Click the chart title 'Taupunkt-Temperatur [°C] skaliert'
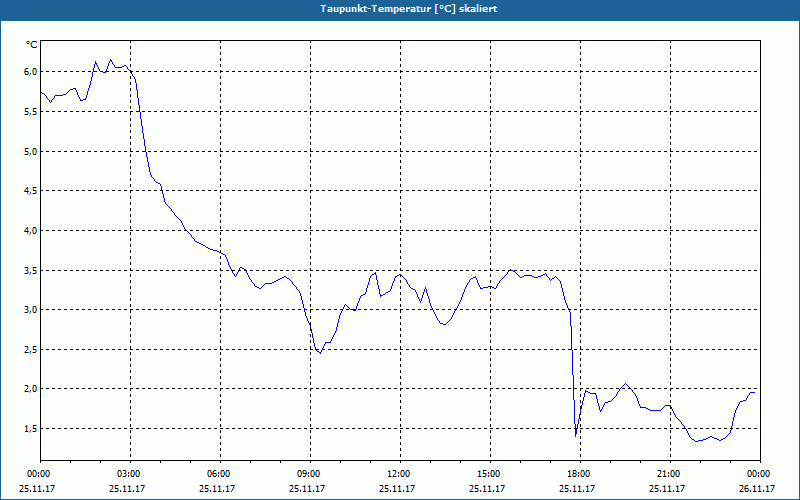The image size is (800, 500). [409, 9]
